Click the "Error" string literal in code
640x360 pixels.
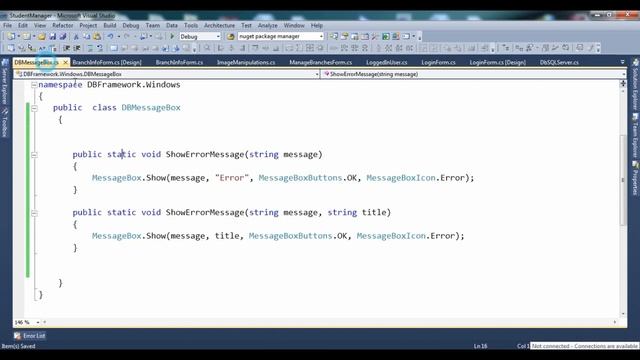[232, 178]
